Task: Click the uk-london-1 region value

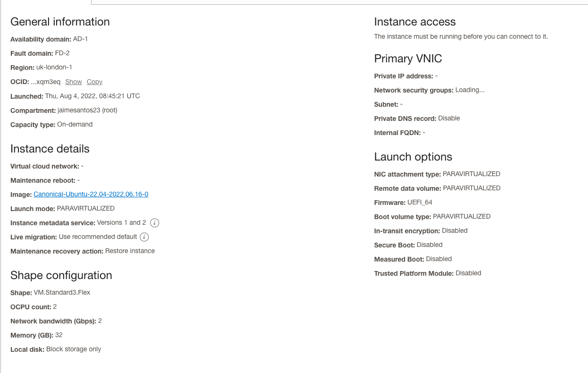Action: [54, 67]
